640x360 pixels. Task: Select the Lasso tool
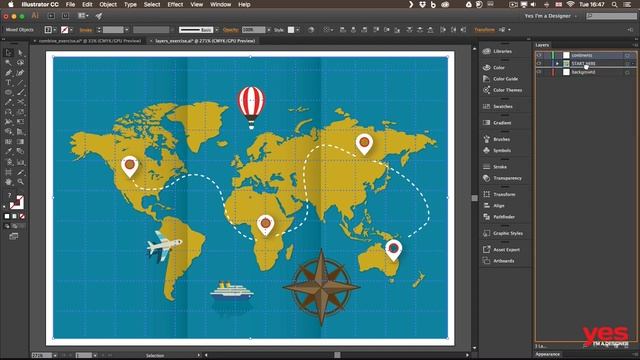tap(20, 62)
